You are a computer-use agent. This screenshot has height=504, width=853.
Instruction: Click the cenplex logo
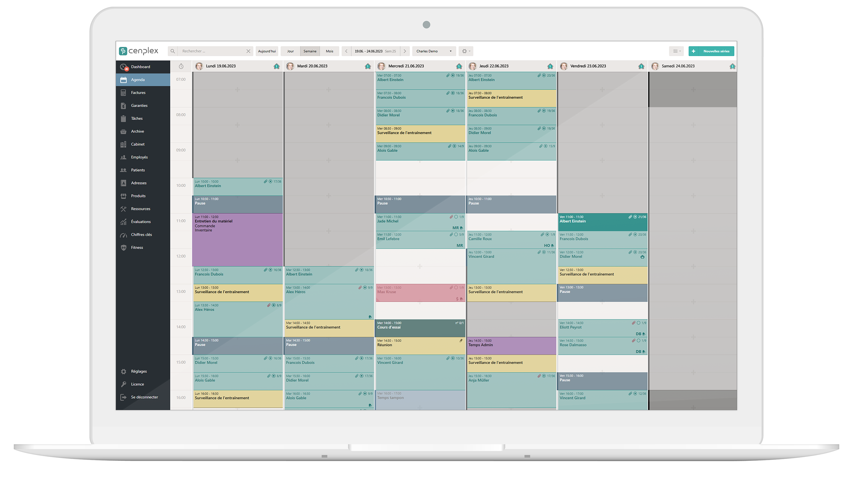coord(139,51)
